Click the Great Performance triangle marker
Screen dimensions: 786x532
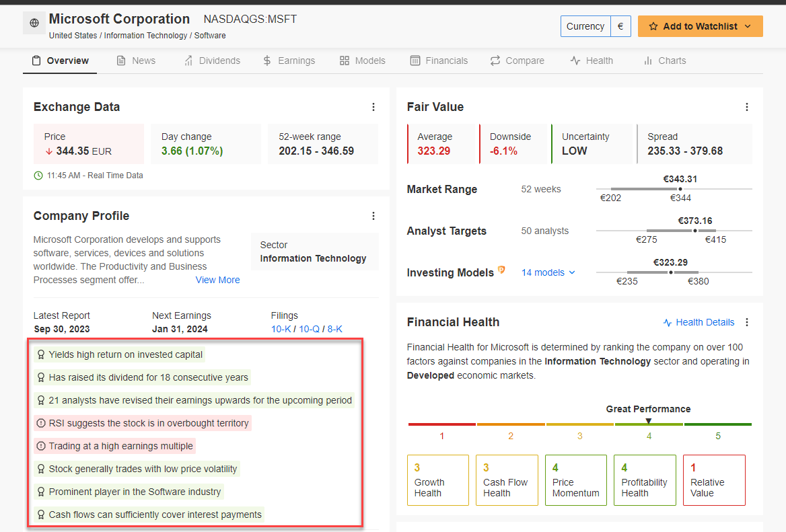pyautogui.click(x=649, y=421)
